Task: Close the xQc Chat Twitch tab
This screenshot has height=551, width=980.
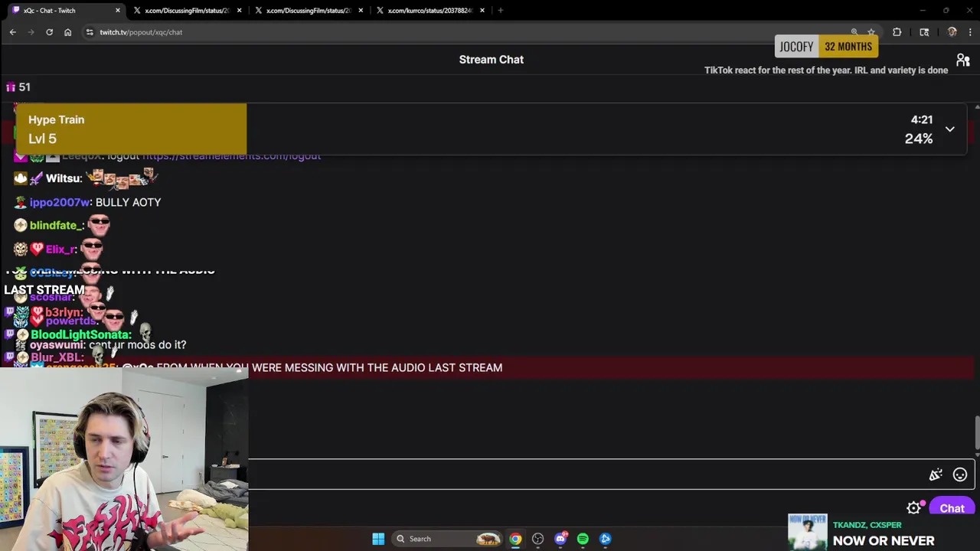Action: (118, 11)
